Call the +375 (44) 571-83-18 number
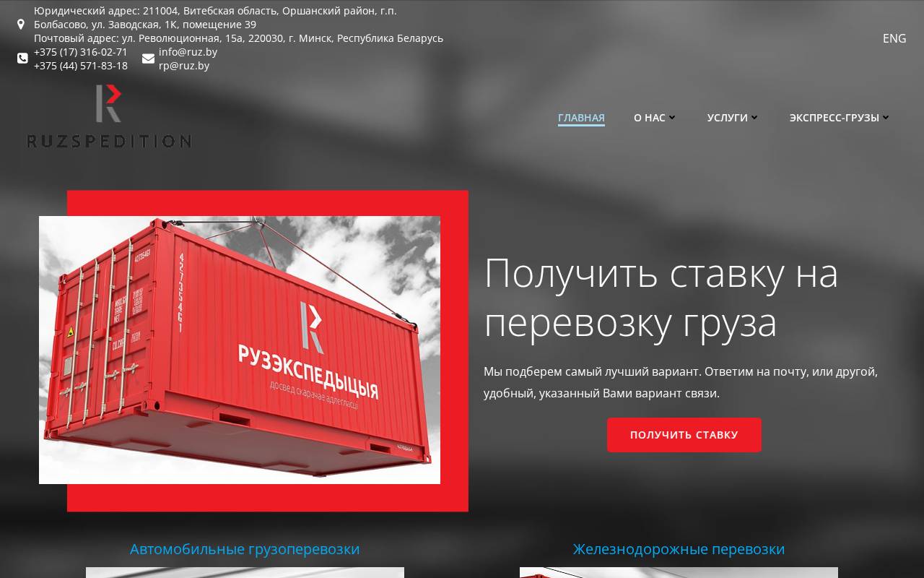This screenshot has height=578, width=924. (81, 66)
